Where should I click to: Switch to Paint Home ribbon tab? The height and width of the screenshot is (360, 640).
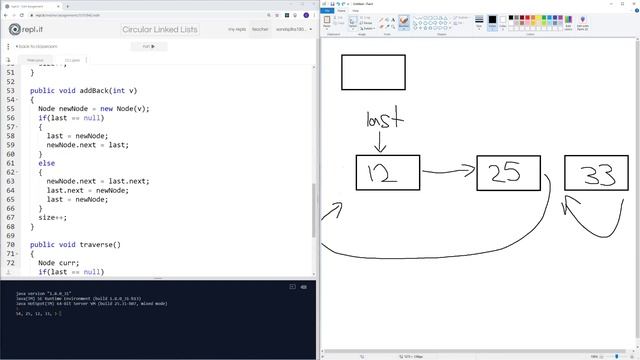click(341, 11)
